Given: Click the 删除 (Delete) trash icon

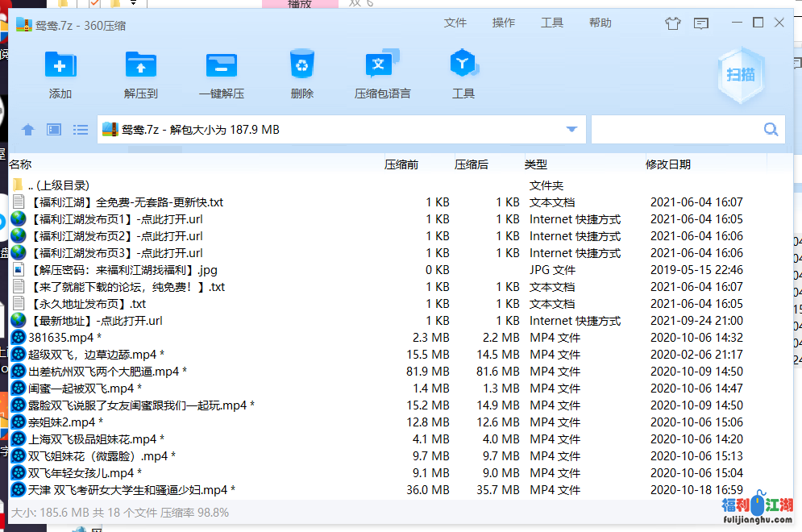Looking at the screenshot, I should coord(302,66).
